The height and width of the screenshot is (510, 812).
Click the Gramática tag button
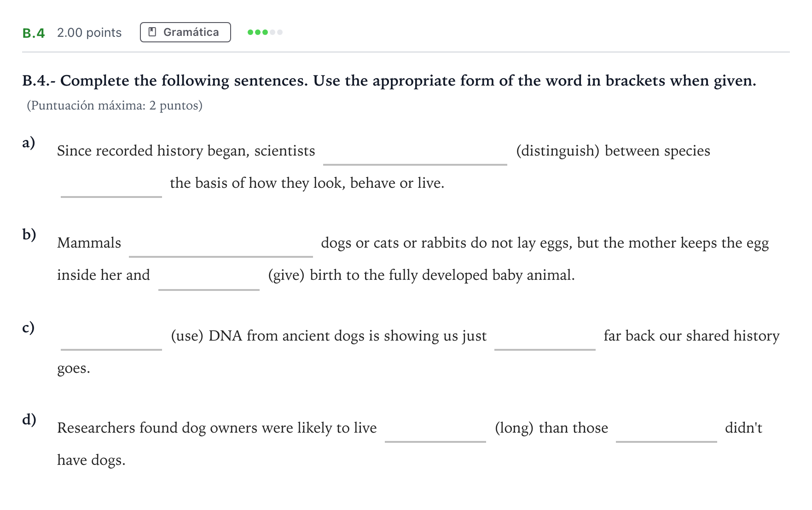[x=186, y=32]
